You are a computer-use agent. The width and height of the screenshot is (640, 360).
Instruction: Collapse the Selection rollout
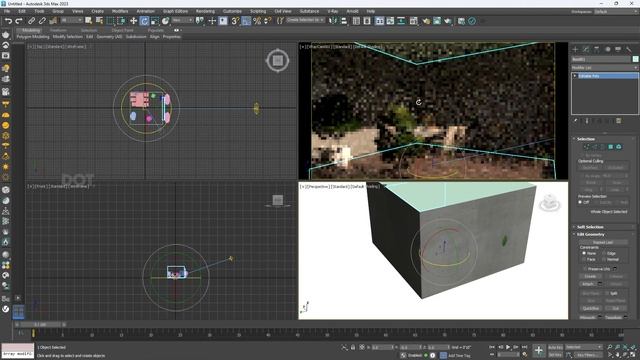[x=585, y=139]
